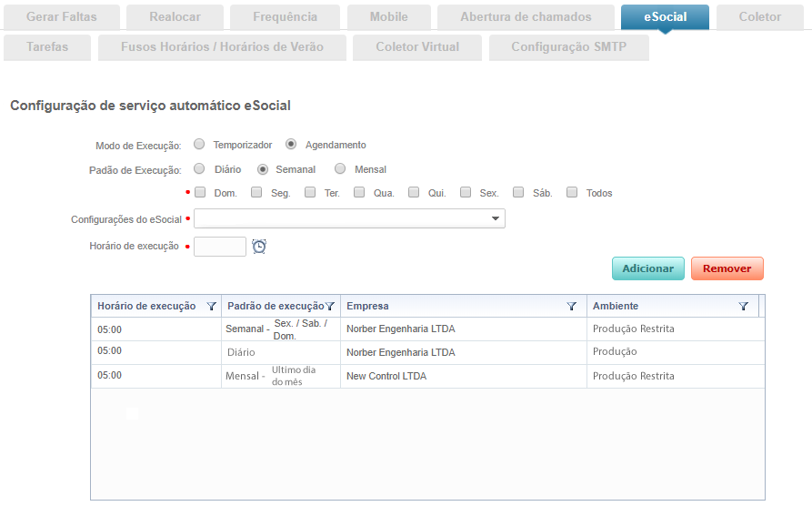Tick the Todos checkbox
Image resolution: width=812 pixels, height=506 pixels.
pyautogui.click(x=572, y=192)
